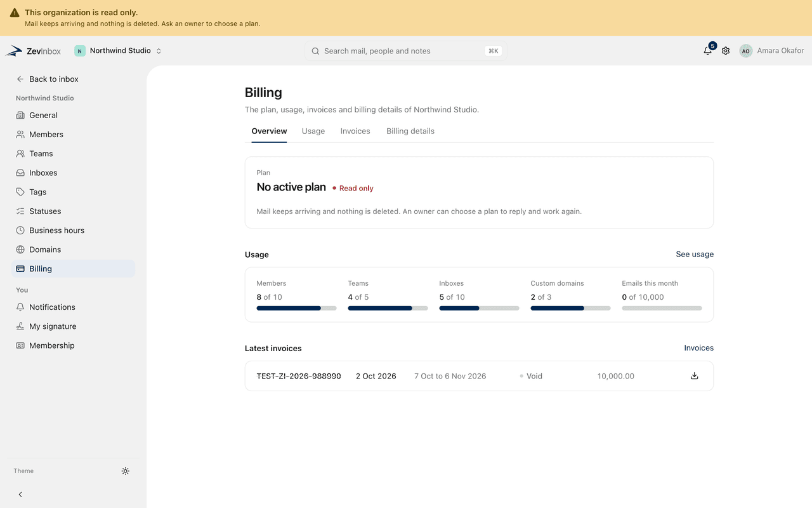
Task: Open My signature settings
Action: [74, 326]
